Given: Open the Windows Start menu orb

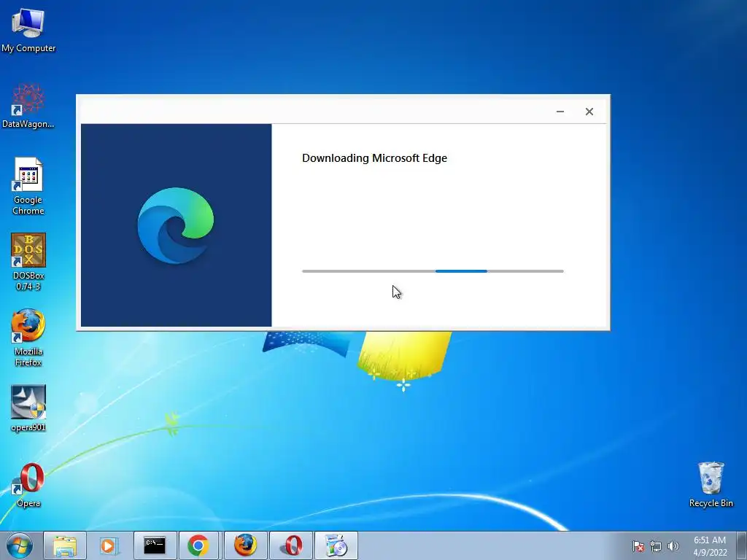Looking at the screenshot, I should pos(20,545).
